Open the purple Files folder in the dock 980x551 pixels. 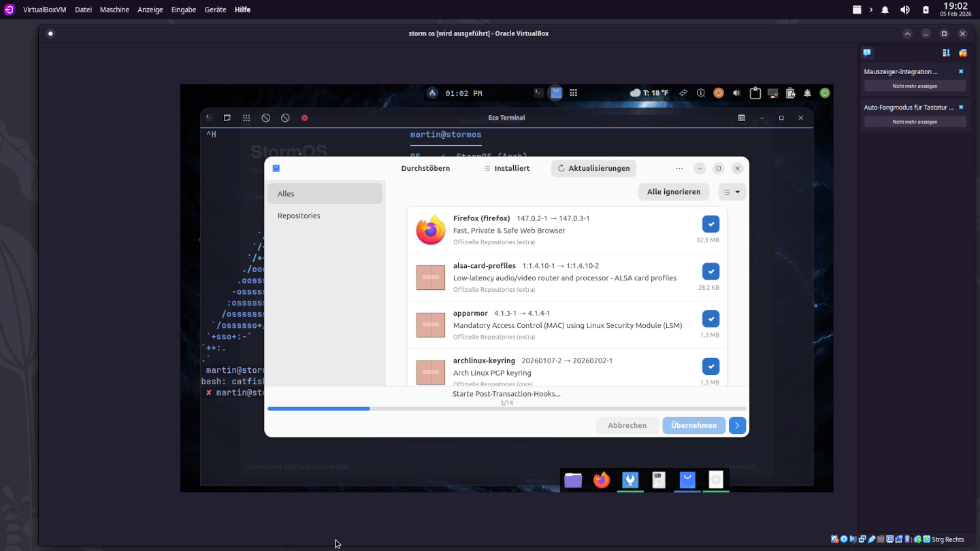pyautogui.click(x=573, y=480)
